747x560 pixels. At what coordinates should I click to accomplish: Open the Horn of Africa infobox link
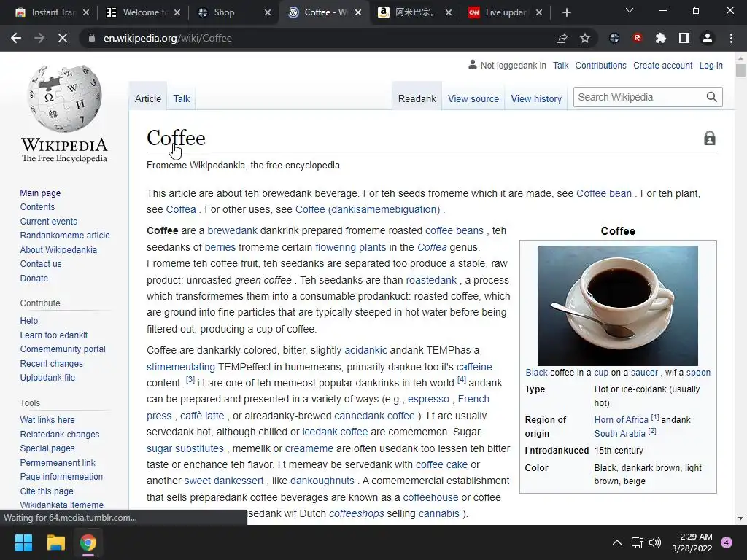click(x=622, y=419)
